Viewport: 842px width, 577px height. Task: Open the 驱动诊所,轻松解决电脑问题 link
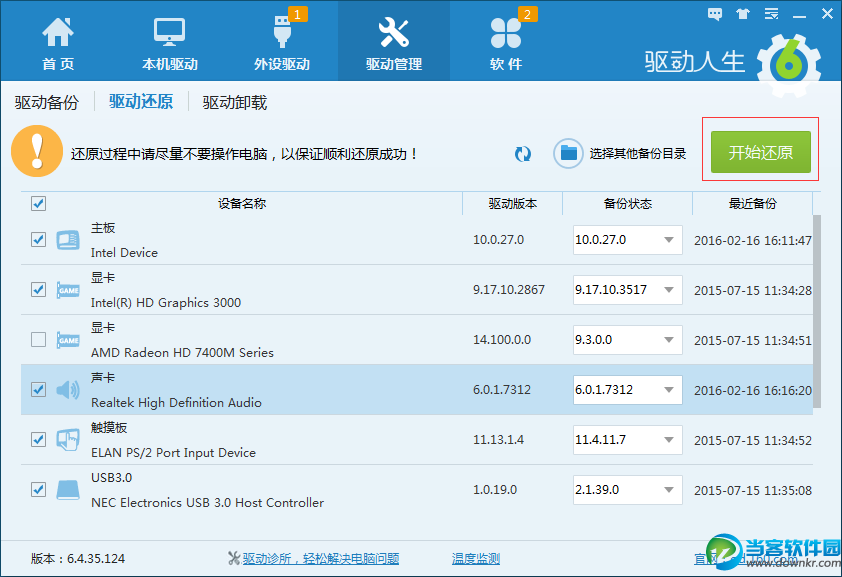coord(321,559)
